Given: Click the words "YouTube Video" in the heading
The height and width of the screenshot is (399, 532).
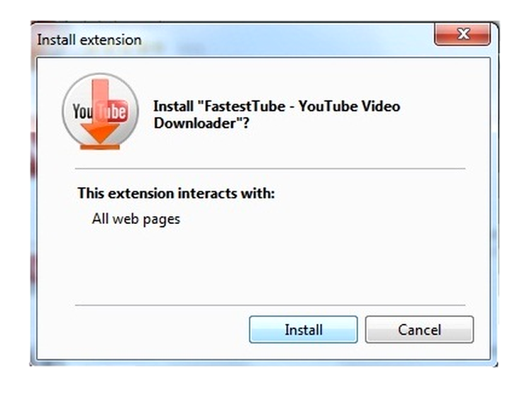Looking at the screenshot, I should (x=350, y=106).
